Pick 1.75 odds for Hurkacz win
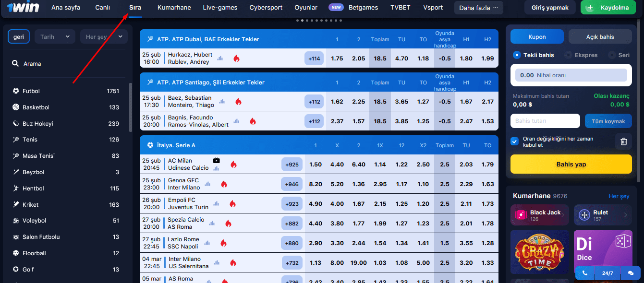Image resolution: width=644 pixels, height=283 pixels. coord(337,59)
